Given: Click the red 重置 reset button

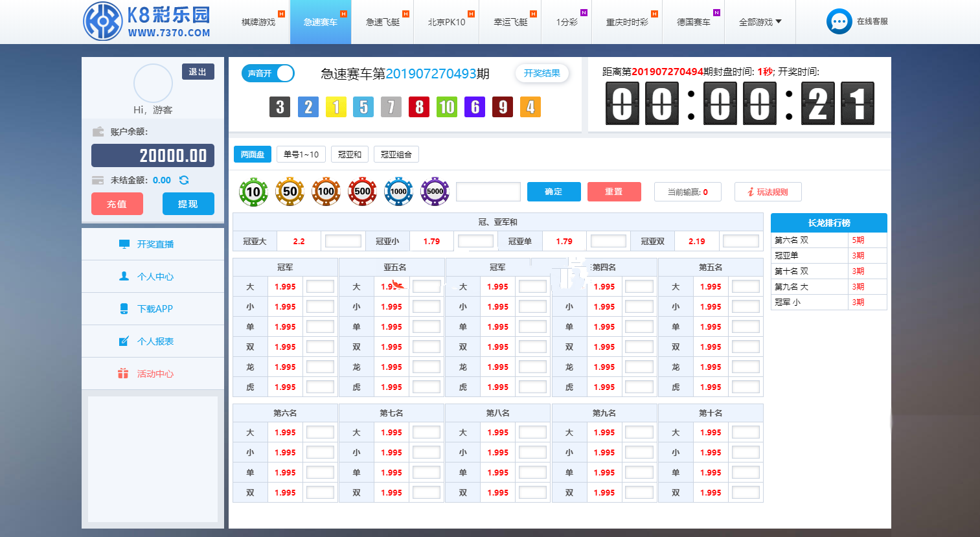Looking at the screenshot, I should pos(613,192).
